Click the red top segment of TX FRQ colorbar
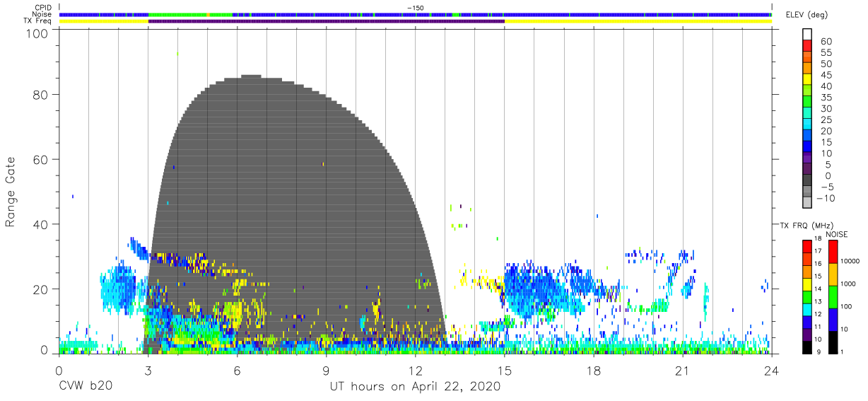Viewport: 868px width, 401px height. pos(807,247)
